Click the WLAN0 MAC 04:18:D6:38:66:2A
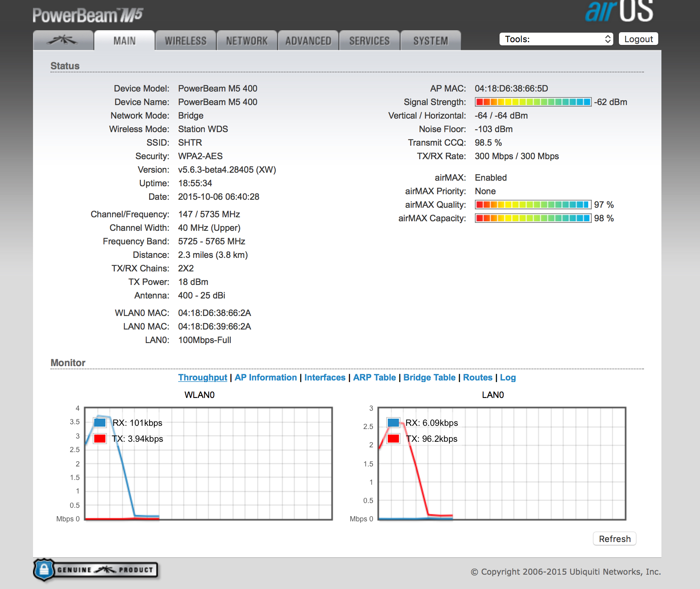Screen dimensions: 700x589 pyautogui.click(x=215, y=313)
